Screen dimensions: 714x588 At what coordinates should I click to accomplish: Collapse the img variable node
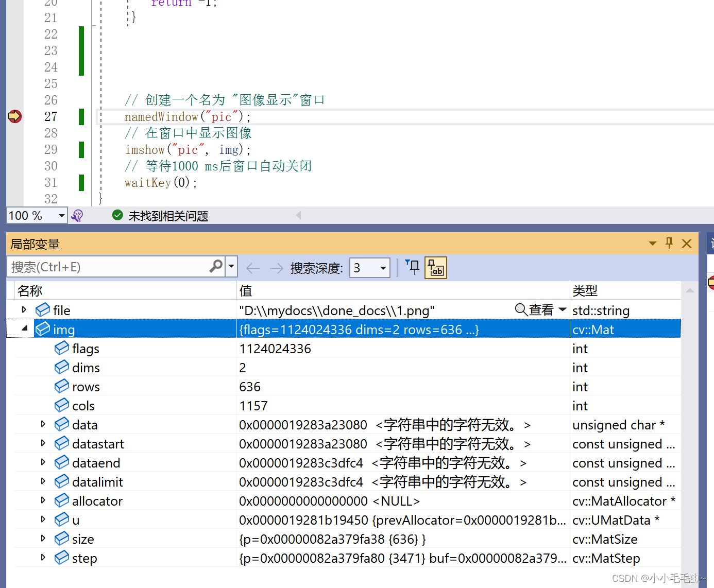(24, 328)
